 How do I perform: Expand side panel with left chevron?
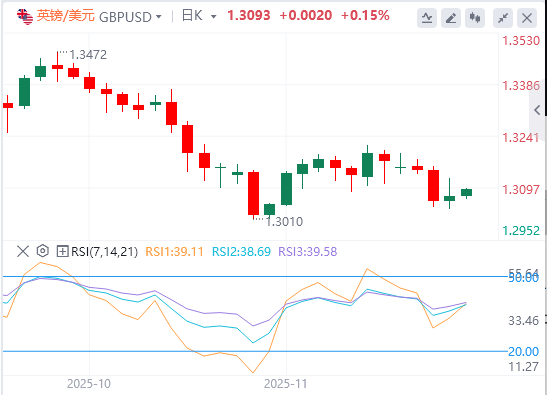[537, 110]
